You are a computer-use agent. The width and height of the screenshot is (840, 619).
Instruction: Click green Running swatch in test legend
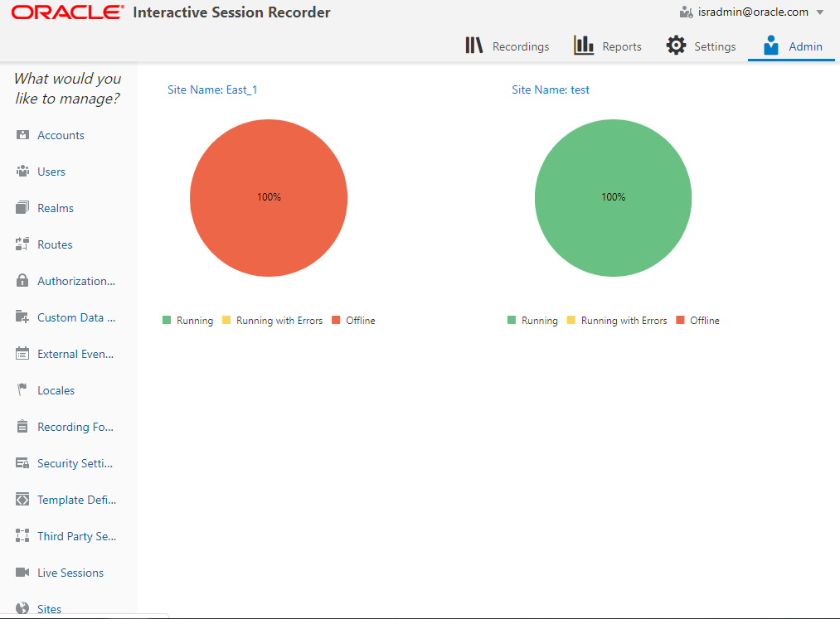[x=511, y=320]
